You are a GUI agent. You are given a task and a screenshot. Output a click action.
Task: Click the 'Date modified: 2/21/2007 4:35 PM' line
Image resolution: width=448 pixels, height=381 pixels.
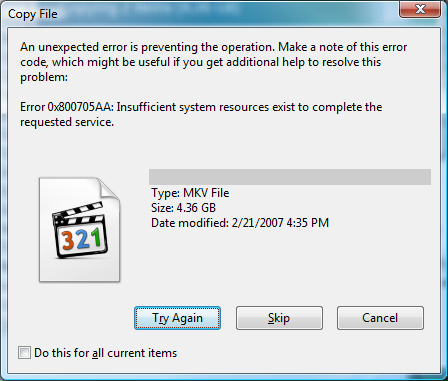point(240,223)
